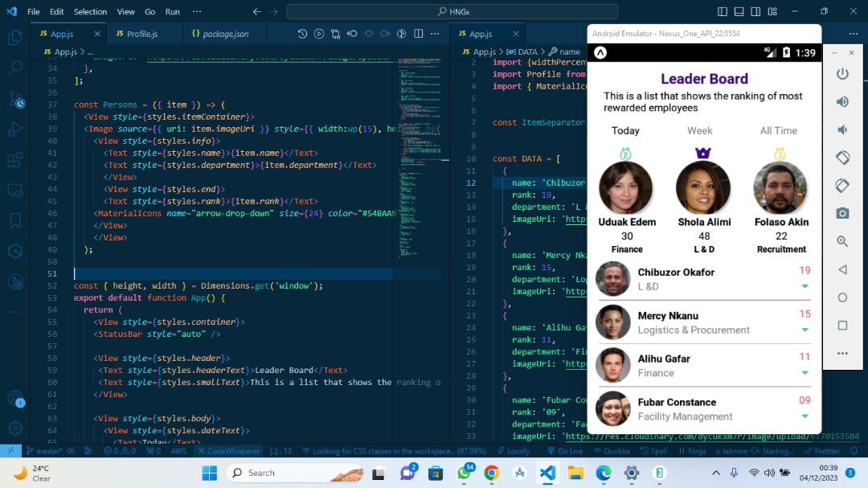Split the editor right
This screenshot has height=488, width=868.
point(419,34)
